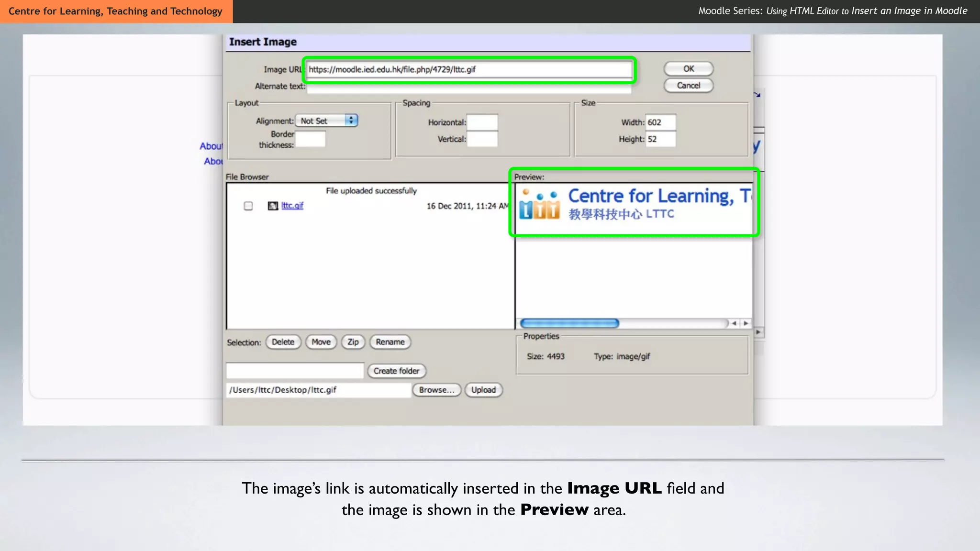
Task: Click the Alternate text input field
Action: [469, 88]
